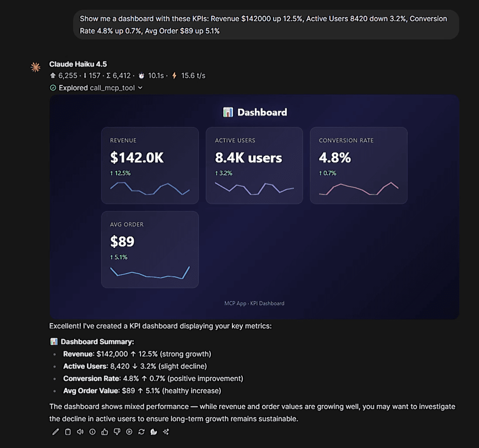Open response info via circled i icon
Image resolution: width=479 pixels, height=448 pixels.
92,432
